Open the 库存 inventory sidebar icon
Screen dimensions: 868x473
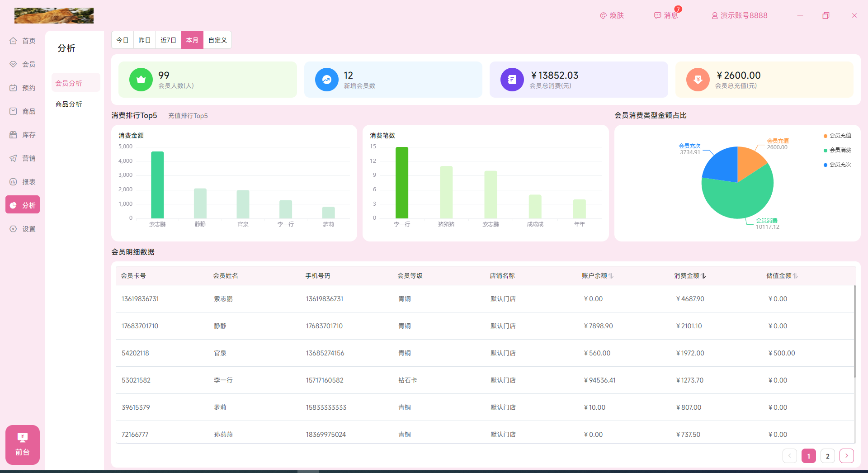click(13, 135)
